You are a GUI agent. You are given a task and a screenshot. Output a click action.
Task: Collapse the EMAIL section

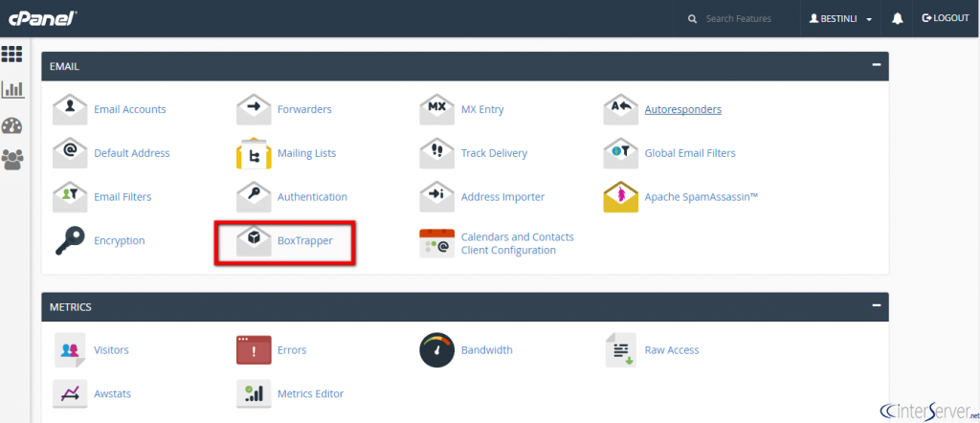point(876,66)
